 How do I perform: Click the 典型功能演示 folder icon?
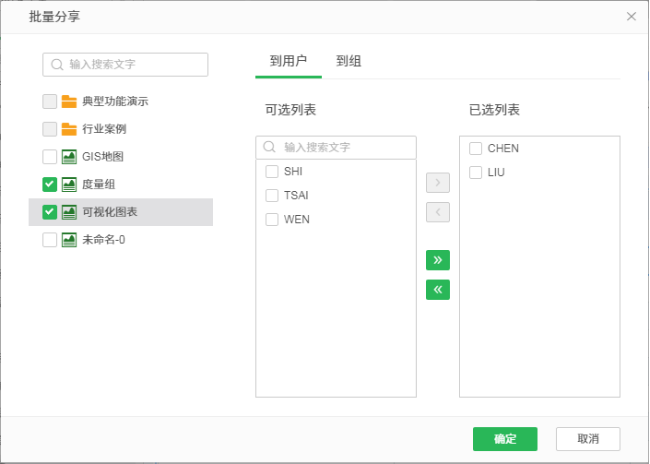69,101
